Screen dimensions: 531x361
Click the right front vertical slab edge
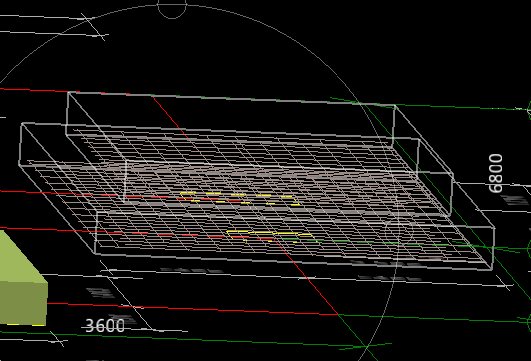[493, 249]
